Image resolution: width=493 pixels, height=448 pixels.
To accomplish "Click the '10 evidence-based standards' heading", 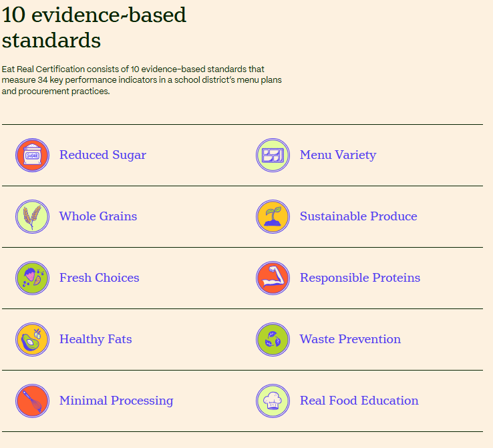I will (94, 27).
